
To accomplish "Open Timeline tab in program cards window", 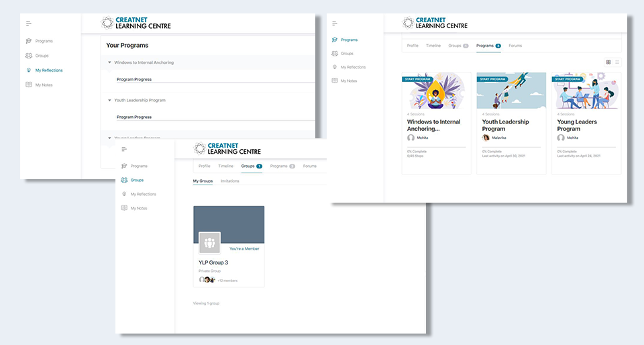I will (433, 46).
